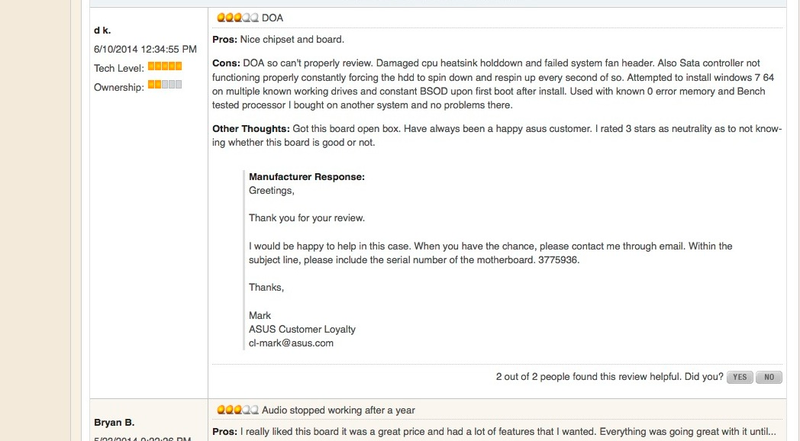Image resolution: width=800 pixels, height=441 pixels.
Task: Click the Manufacturer Response heading
Action: click(307, 177)
